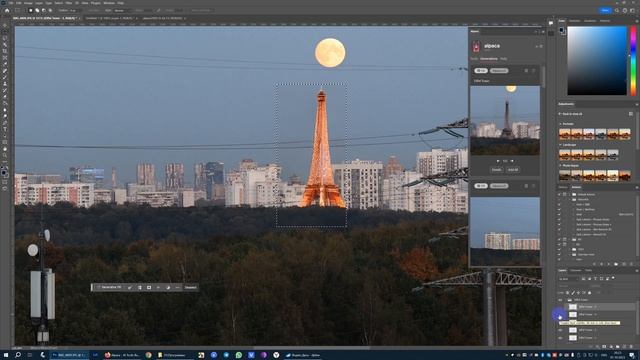Click the Share button
The height and width of the screenshot is (360, 640).
coord(605,11)
